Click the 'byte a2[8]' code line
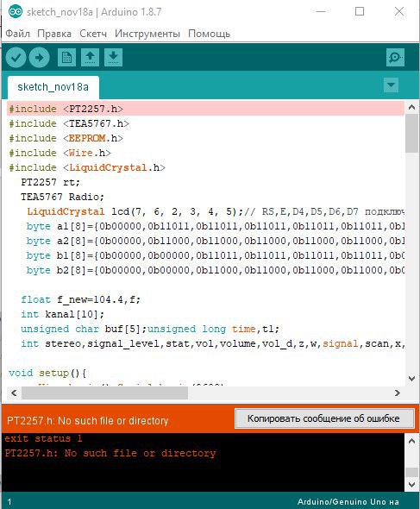420x509 pixels. coord(216,241)
